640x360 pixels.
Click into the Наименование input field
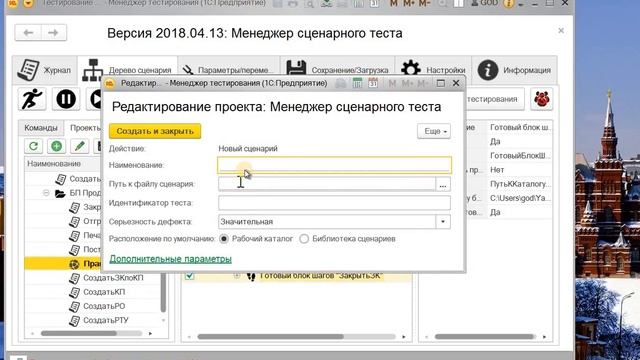point(334,165)
